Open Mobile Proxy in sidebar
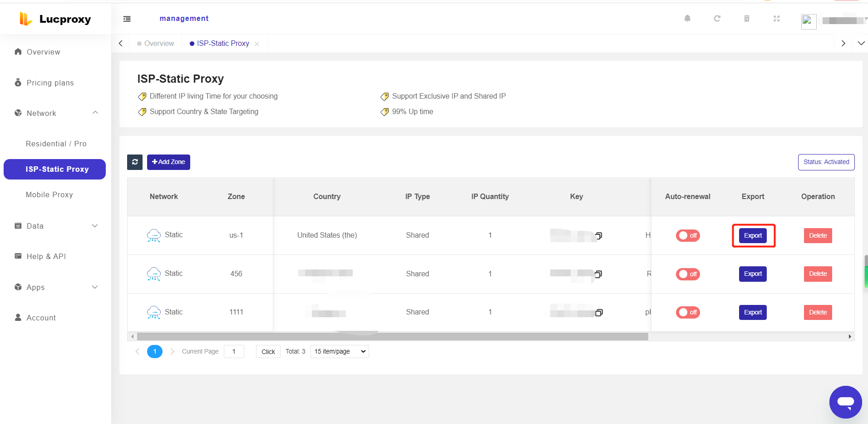 click(49, 195)
